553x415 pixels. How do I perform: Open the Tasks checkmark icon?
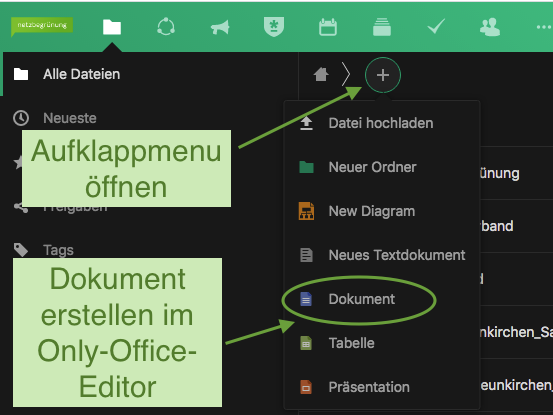tap(436, 27)
